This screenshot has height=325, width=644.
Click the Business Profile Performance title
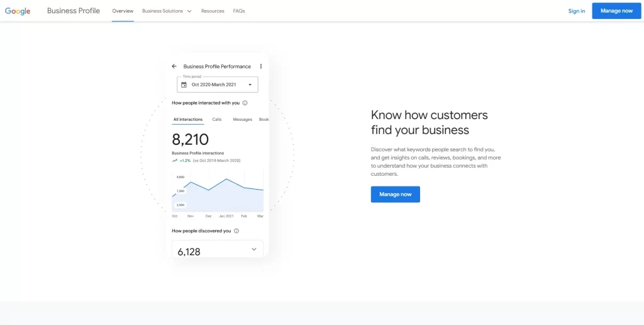click(x=217, y=66)
